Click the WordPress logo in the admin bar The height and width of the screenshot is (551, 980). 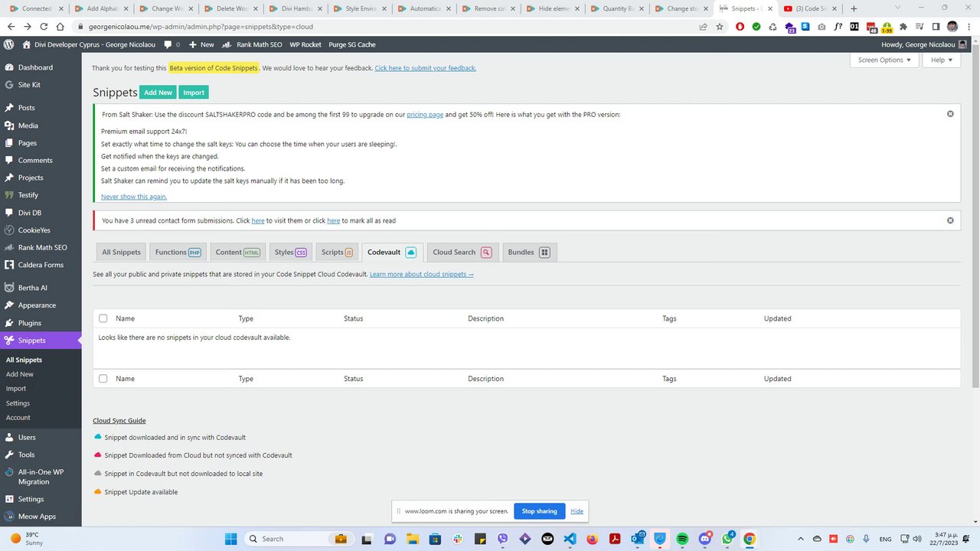[8, 44]
